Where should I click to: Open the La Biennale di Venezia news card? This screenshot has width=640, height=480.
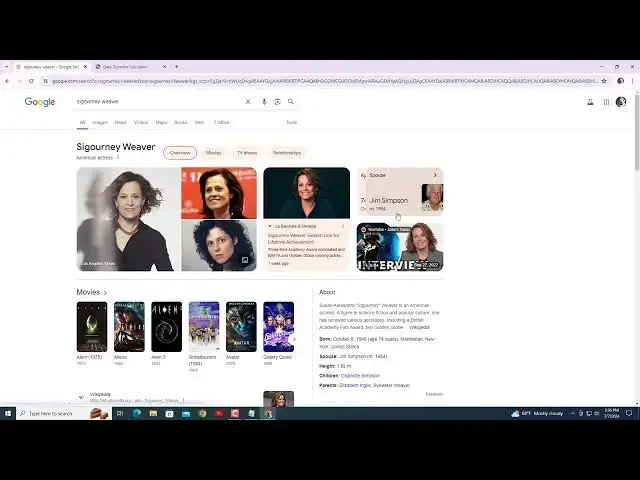pos(307,219)
